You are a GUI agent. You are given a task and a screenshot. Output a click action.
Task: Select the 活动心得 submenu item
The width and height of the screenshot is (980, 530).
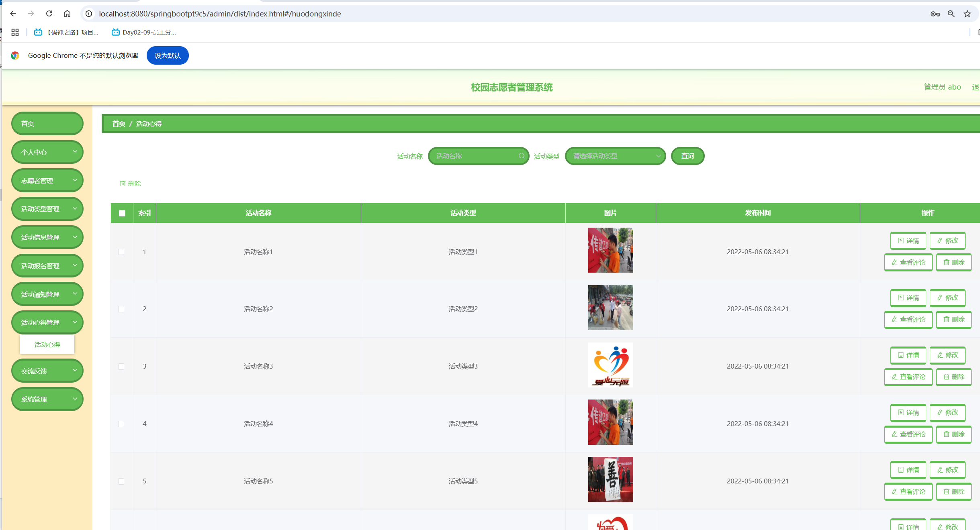click(x=47, y=344)
